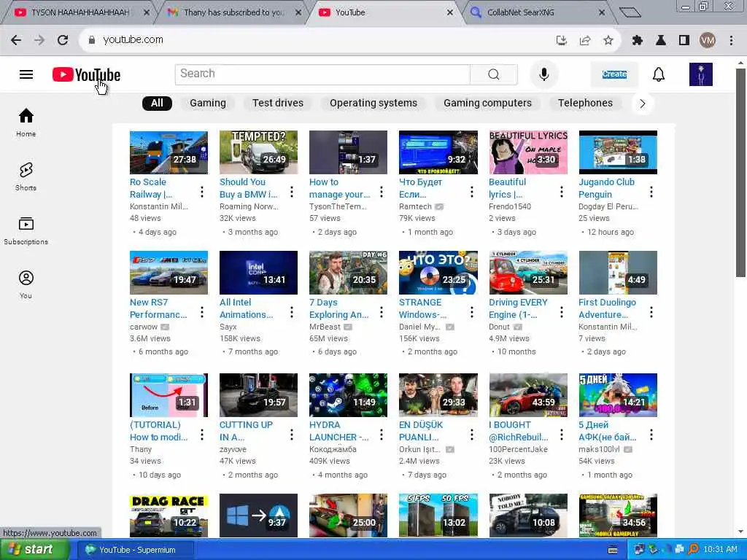Open thumbnail of First Duolingo Adventure video
Viewport: 747px width, 560px height.
pos(617,273)
